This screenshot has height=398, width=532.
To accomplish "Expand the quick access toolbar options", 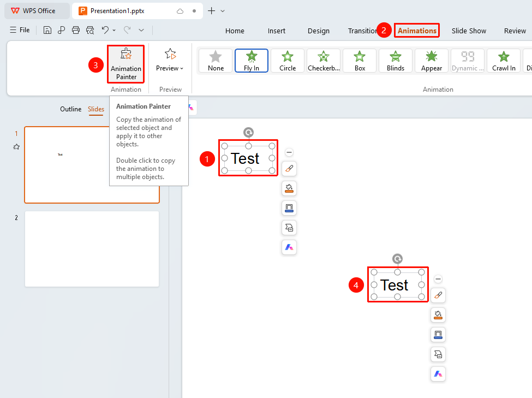I will 141,30.
